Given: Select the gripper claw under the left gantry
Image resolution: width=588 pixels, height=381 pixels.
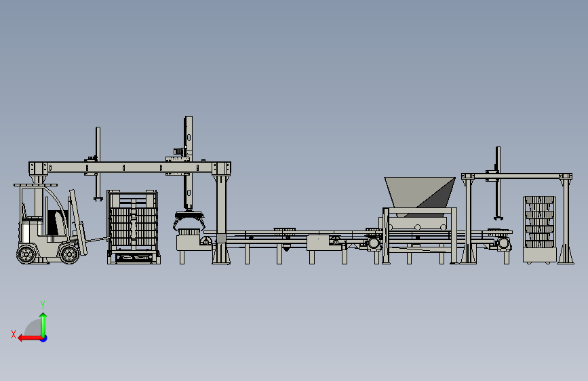Looking at the screenshot, I should (189, 221).
